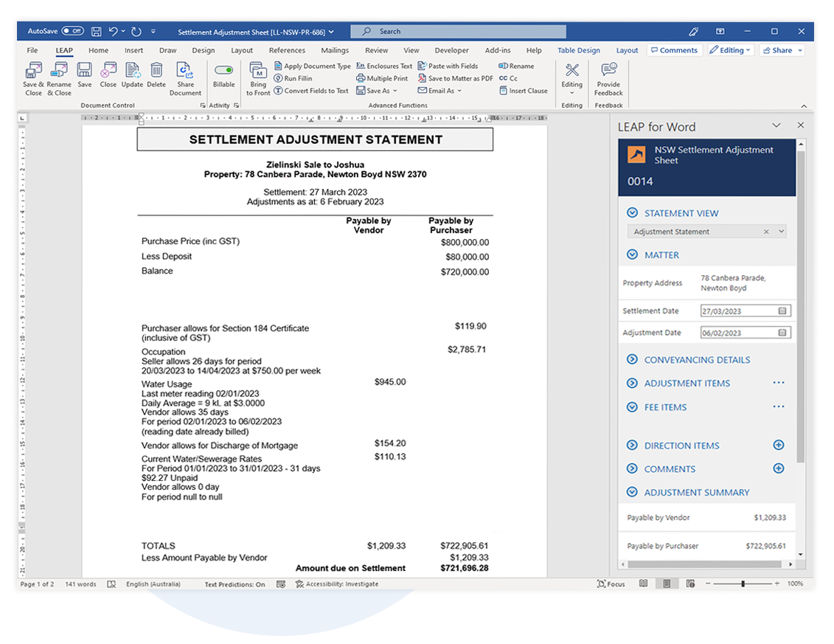Click Save to Matter as PDF
The width and height of the screenshot is (834, 644).
[455, 78]
